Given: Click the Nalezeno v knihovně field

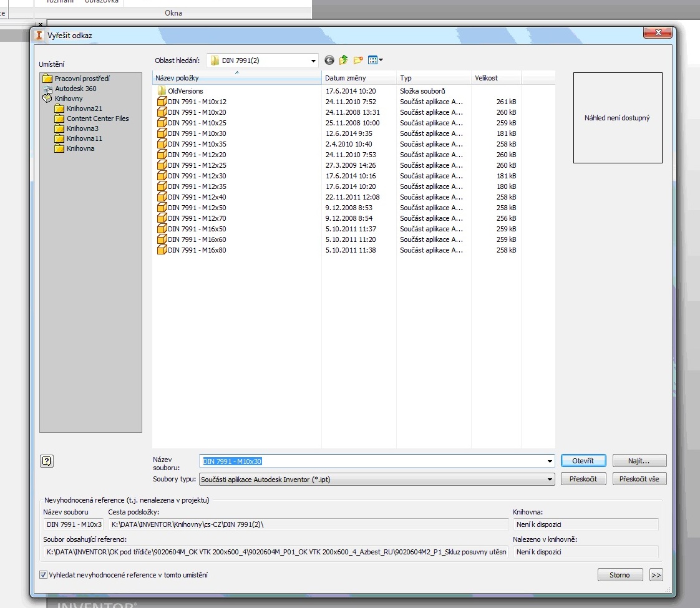Looking at the screenshot, I should [586, 552].
